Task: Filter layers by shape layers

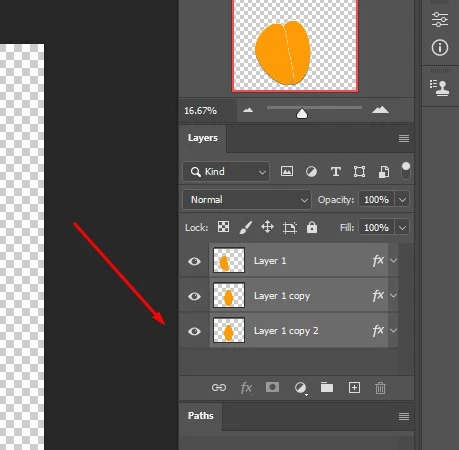Action: [359, 172]
